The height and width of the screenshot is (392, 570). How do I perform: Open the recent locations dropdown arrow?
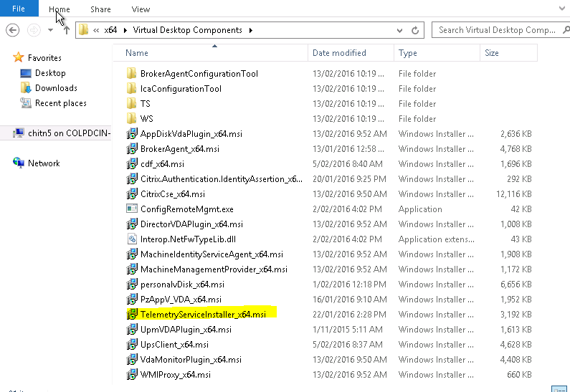pos(50,30)
